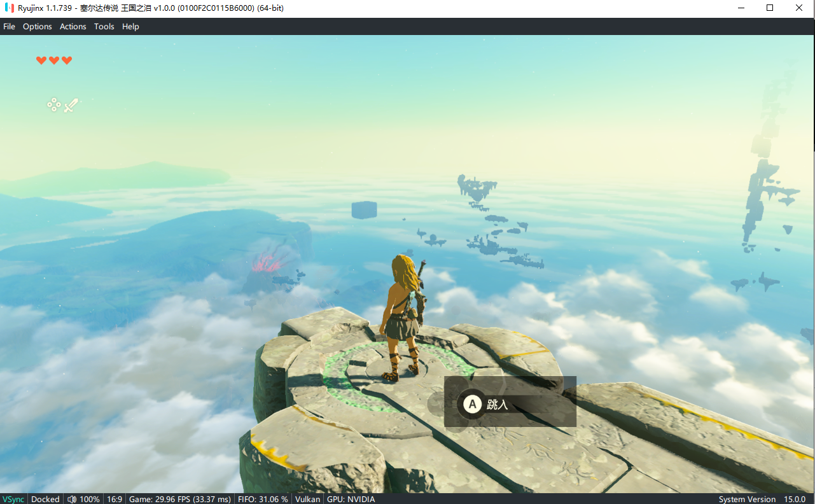Click Link standing on the stone platform
Screen dimensions: 815x504
[x=404, y=318]
